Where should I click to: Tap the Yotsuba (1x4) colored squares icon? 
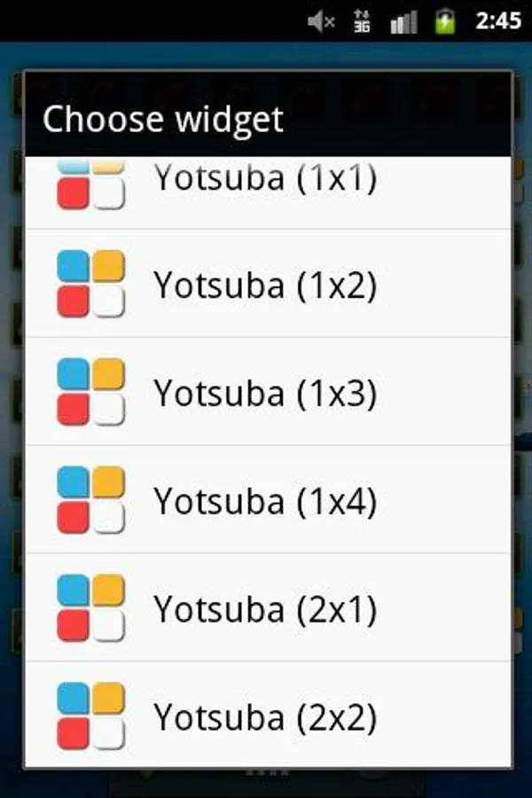pyautogui.click(x=90, y=500)
